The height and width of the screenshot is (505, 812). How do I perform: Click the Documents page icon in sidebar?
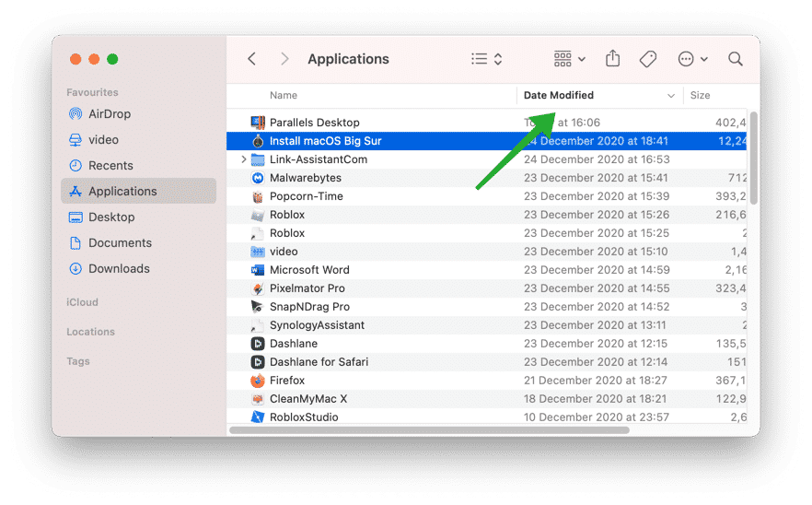click(x=75, y=242)
